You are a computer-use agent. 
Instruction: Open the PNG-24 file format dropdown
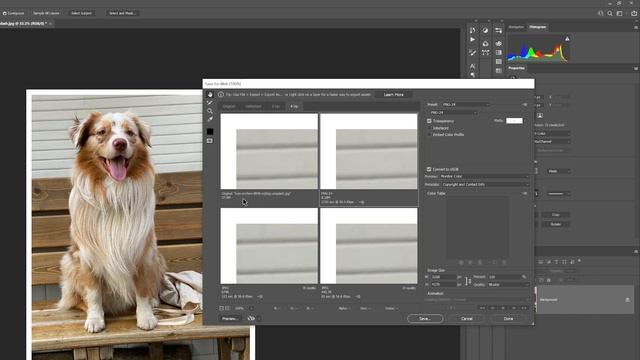click(x=453, y=113)
